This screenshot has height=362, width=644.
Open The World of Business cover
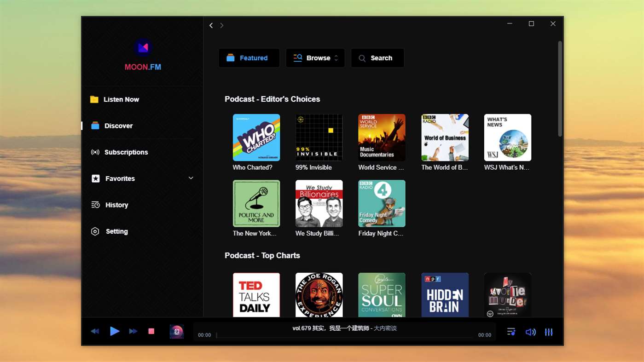(445, 138)
